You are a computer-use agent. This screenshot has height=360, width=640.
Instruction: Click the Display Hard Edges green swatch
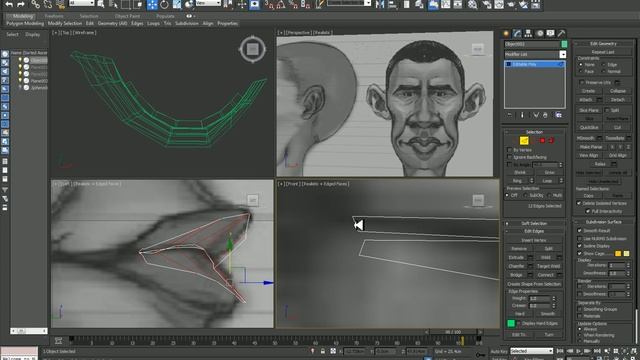pos(511,324)
